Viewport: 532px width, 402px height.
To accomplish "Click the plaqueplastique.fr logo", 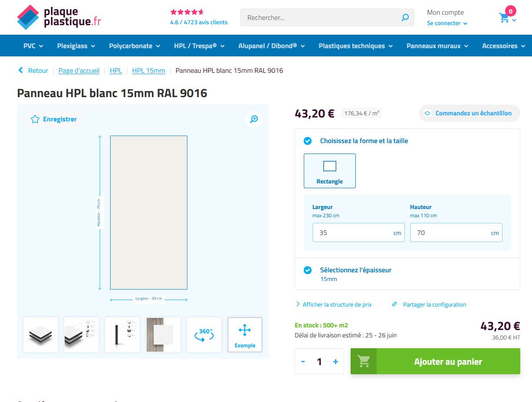I will 59,17.
